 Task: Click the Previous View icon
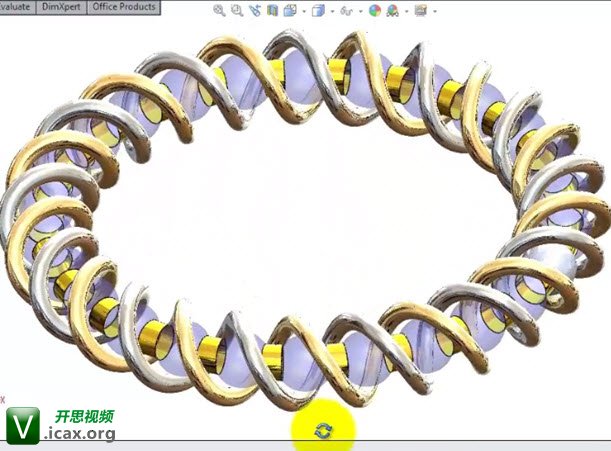[255, 11]
